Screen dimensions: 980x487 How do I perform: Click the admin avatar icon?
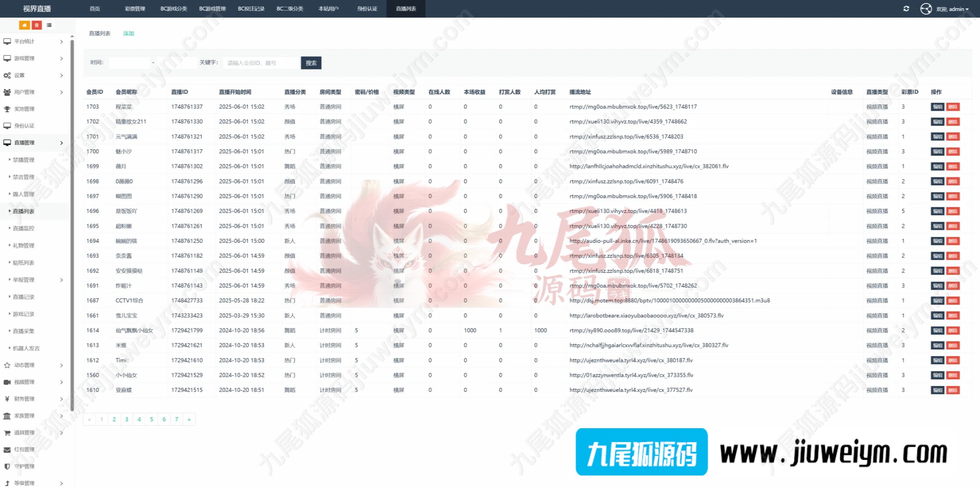(925, 9)
